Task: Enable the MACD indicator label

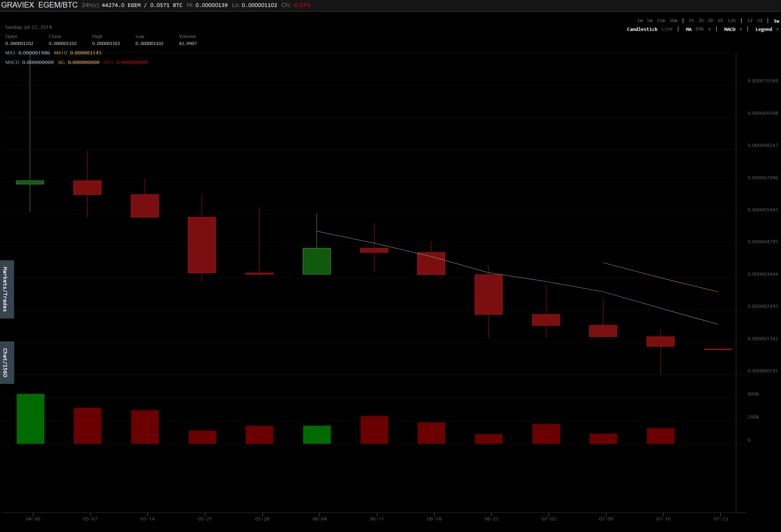Action: [729, 29]
